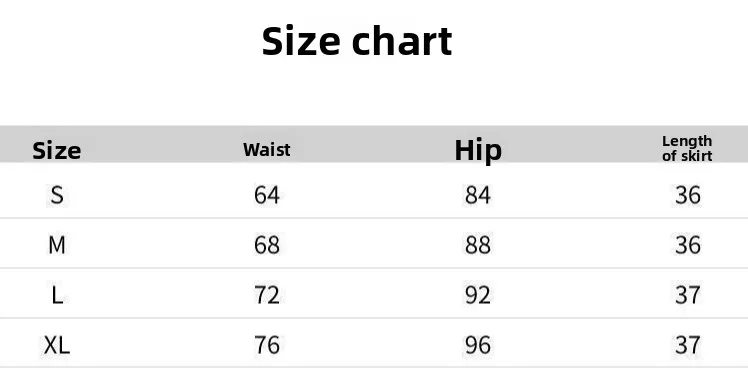748x382 pixels.
Task: Select hip value 96
Action: tap(478, 345)
